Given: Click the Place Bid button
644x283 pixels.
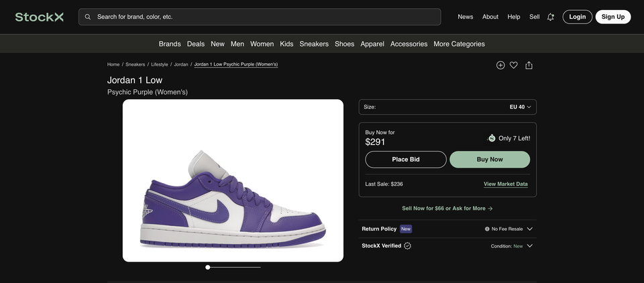Looking at the screenshot, I should [406, 160].
